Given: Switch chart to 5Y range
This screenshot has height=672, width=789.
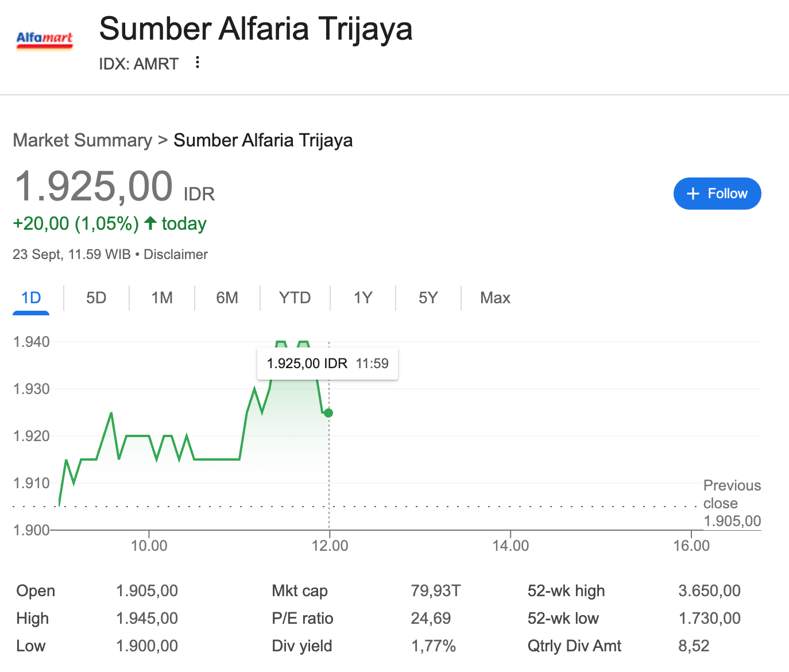Looking at the screenshot, I should tap(428, 298).
